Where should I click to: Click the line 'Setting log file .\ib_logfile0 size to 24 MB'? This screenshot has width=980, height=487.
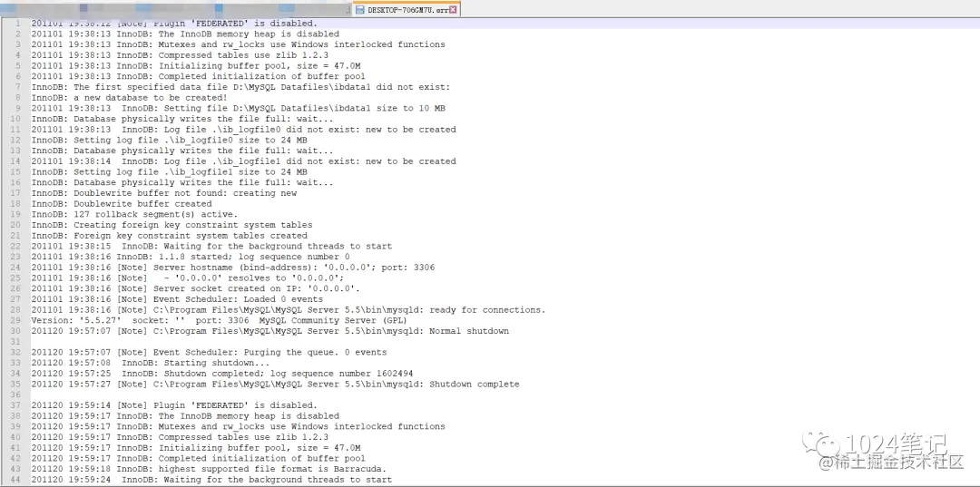click(x=170, y=140)
